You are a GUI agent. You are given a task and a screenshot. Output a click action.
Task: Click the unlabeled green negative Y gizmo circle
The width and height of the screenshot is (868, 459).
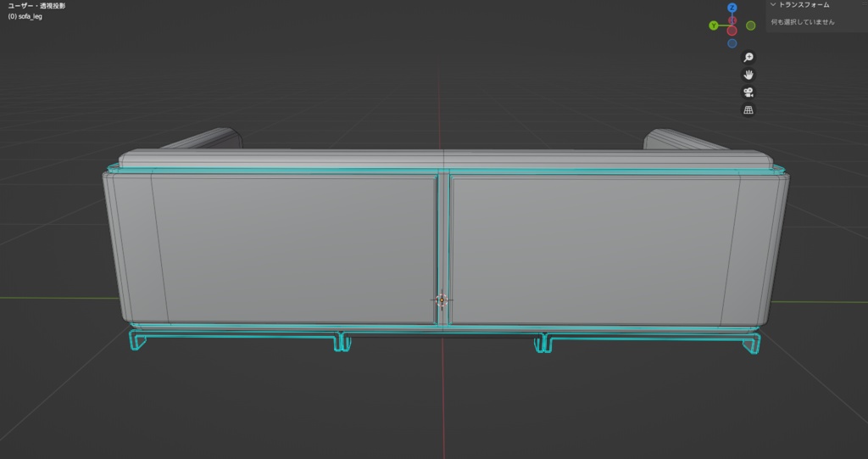point(751,25)
